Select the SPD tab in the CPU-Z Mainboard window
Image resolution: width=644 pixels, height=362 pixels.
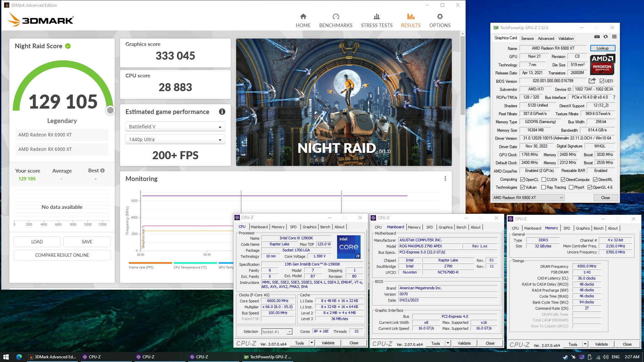pyautogui.click(x=429, y=227)
